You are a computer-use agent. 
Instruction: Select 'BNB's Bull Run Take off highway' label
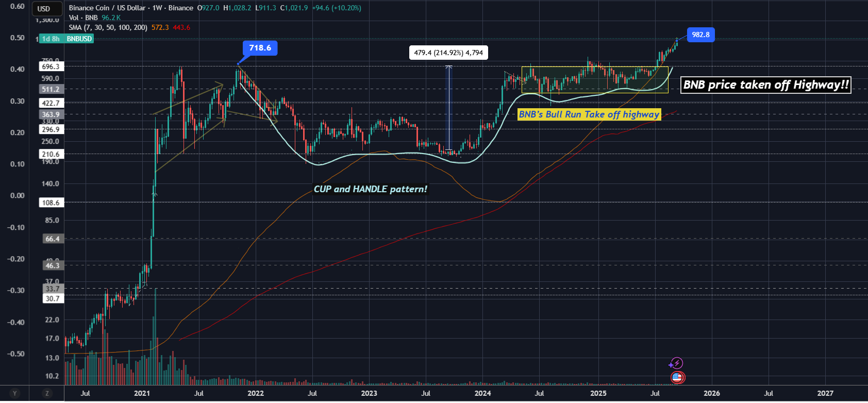click(x=589, y=114)
